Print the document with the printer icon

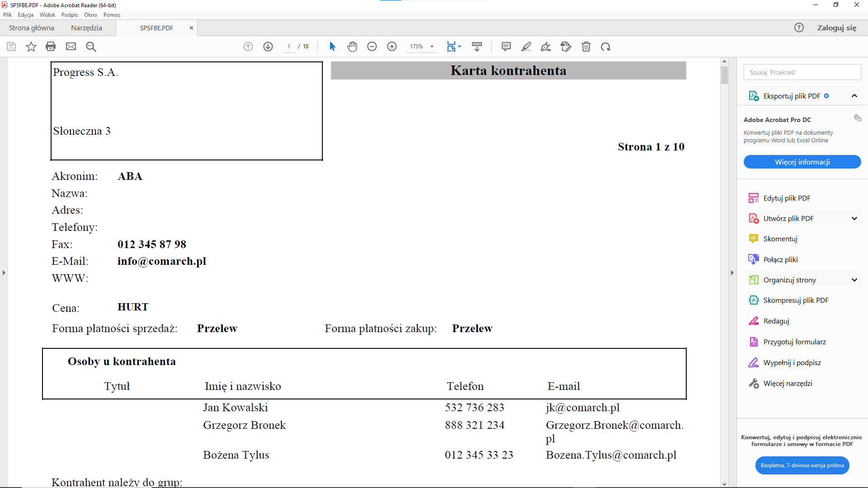click(51, 47)
